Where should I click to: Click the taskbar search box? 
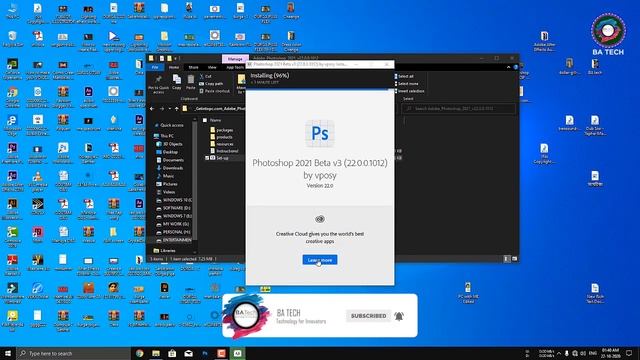pyautogui.click(x=73, y=353)
